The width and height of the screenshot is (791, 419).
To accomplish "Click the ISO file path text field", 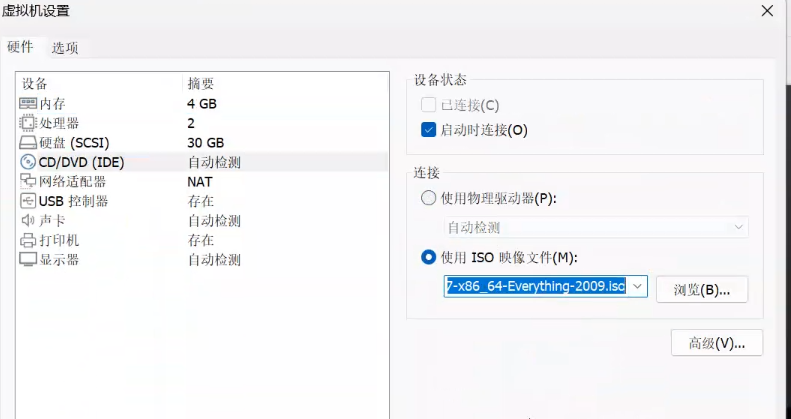I will click(x=535, y=288).
